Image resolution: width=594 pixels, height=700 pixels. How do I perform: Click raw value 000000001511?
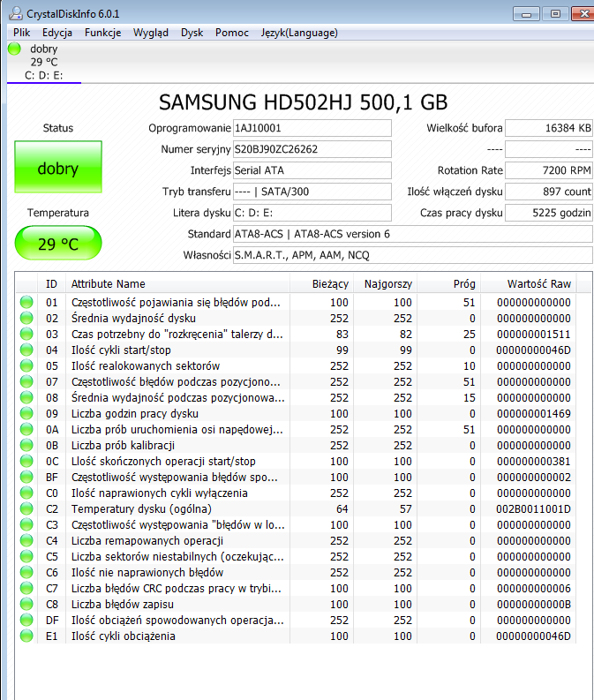534,334
